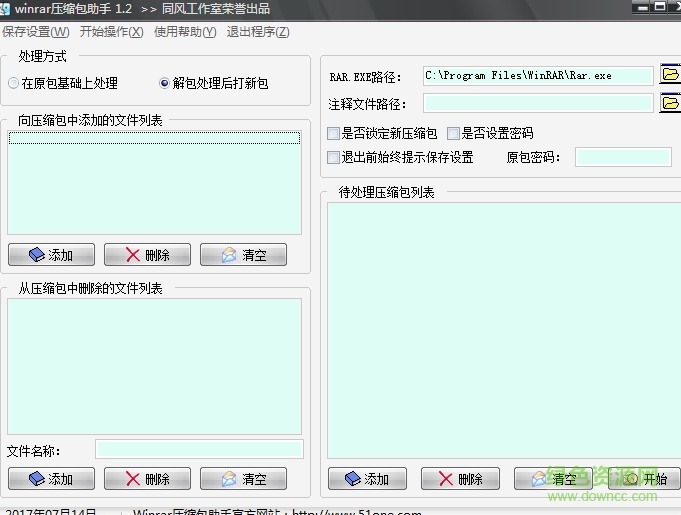Open 使用帮助(Y) menu
The height and width of the screenshot is (515, 681).
click(185, 31)
